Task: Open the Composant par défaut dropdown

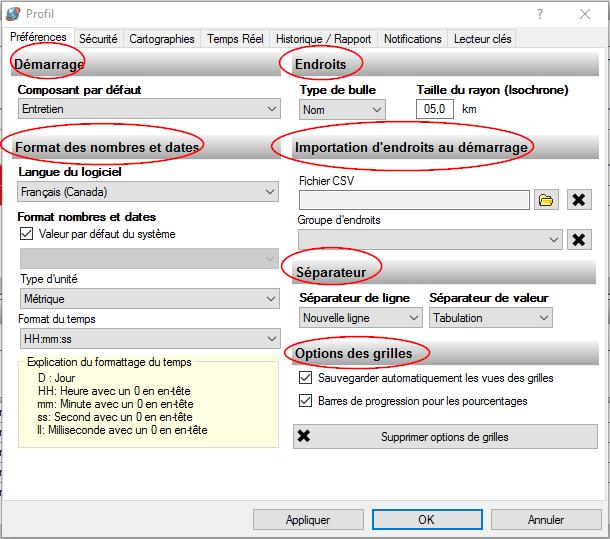Action: coord(149,109)
